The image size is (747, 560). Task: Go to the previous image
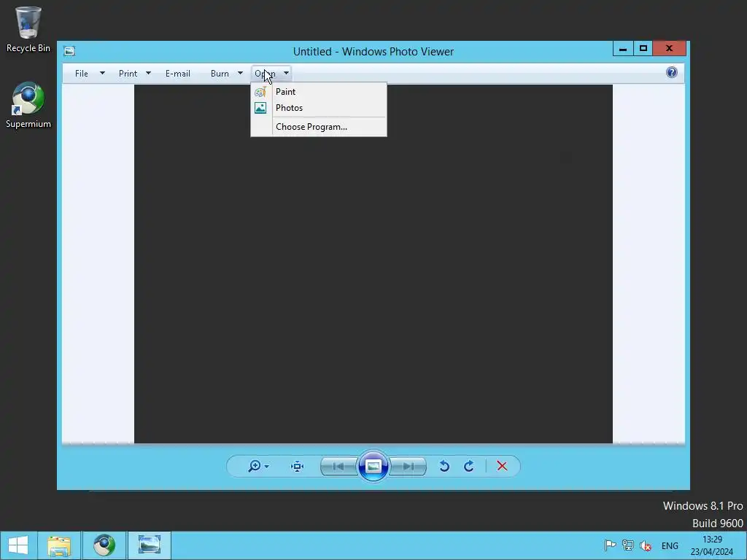338,466
